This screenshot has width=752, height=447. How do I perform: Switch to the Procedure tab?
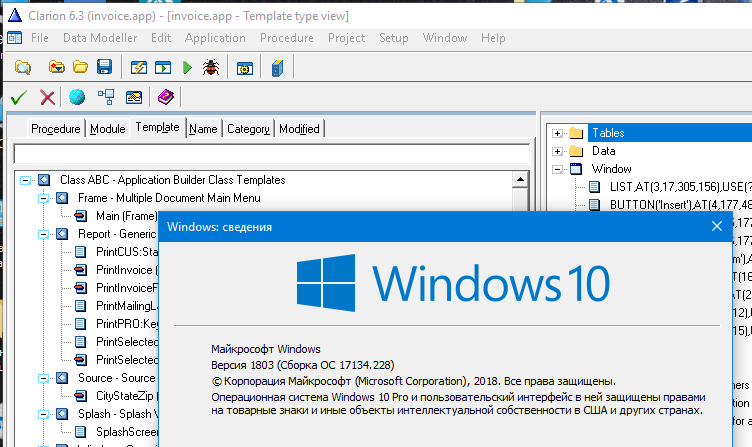click(55, 129)
